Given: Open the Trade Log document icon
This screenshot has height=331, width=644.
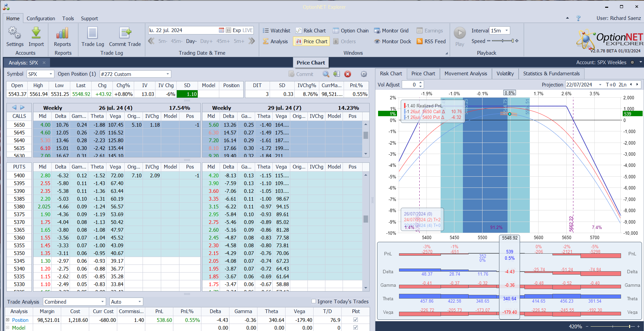Looking at the screenshot, I should (x=93, y=33).
